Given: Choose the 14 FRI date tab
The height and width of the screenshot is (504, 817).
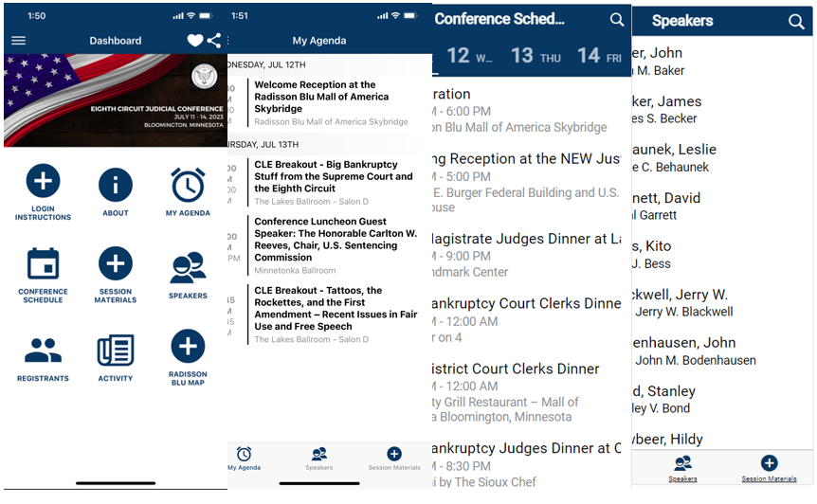Looking at the screenshot, I should click(599, 56).
